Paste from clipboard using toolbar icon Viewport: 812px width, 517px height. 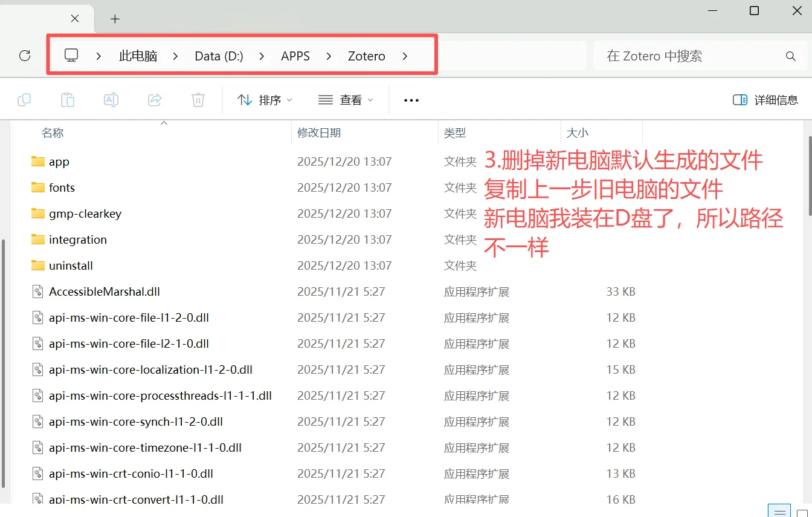point(68,99)
